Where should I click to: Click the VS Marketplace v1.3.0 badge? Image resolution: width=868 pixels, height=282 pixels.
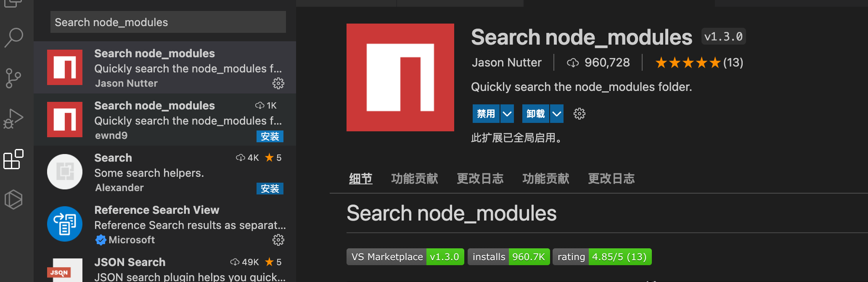pyautogui.click(x=405, y=257)
